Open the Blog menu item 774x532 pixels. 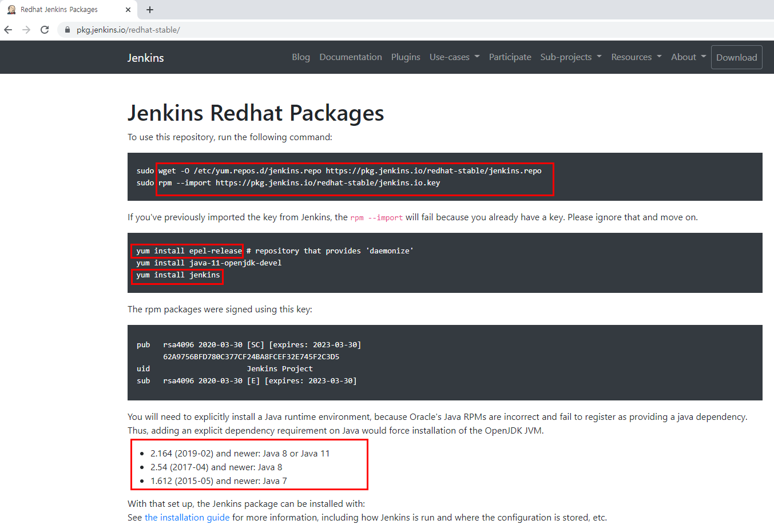pyautogui.click(x=301, y=57)
